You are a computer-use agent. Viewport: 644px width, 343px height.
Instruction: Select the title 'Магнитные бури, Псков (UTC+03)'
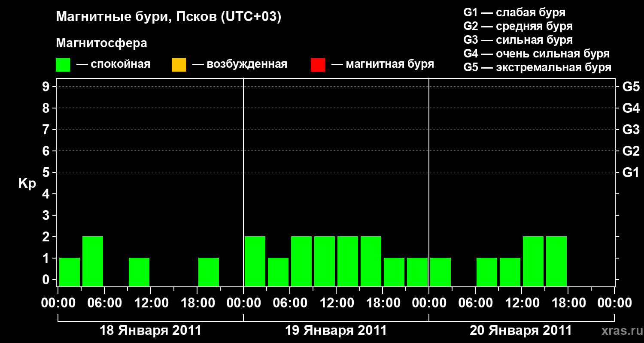[169, 18]
